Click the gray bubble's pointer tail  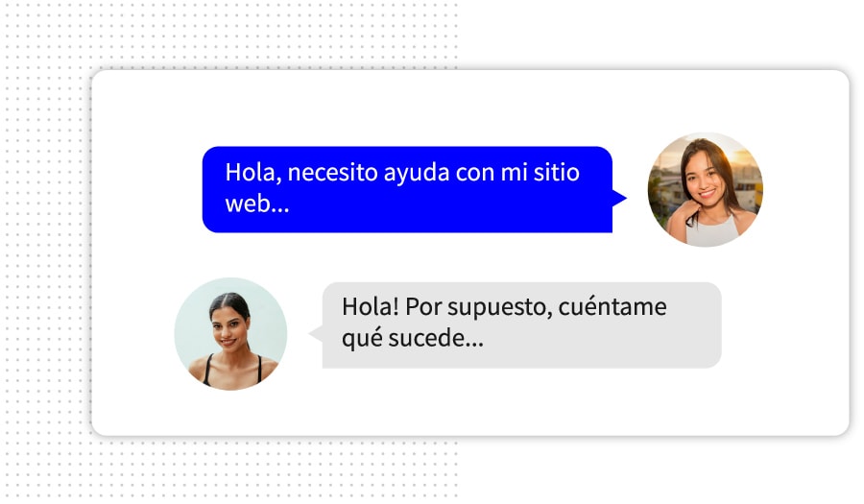pyautogui.click(x=316, y=333)
